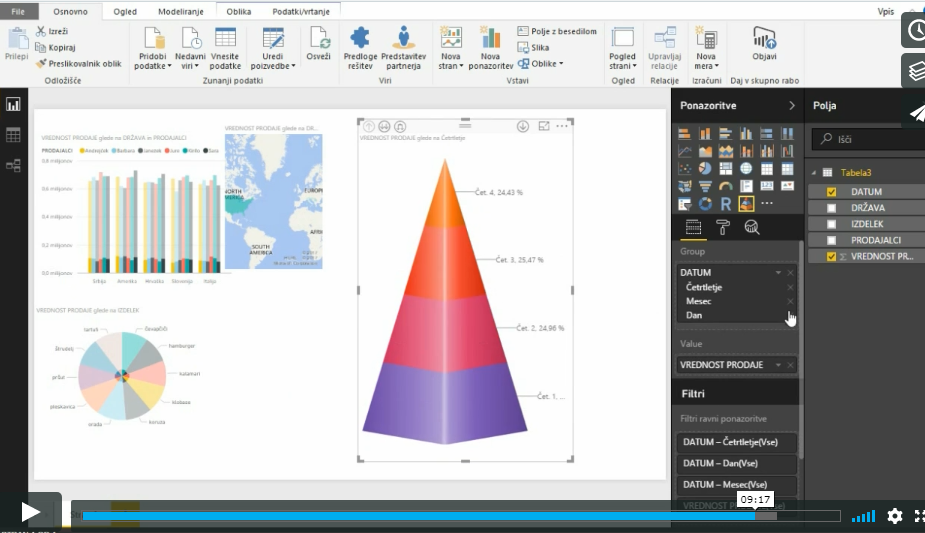Select the funnel chart visualization
Image resolution: width=925 pixels, height=533 pixels.
pos(705,186)
